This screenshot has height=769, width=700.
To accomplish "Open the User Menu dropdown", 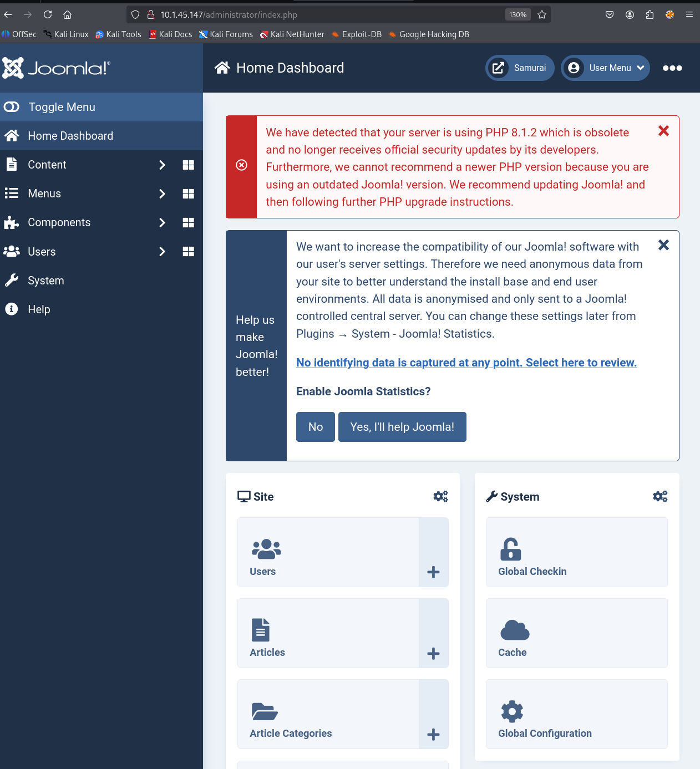I will pyautogui.click(x=605, y=68).
